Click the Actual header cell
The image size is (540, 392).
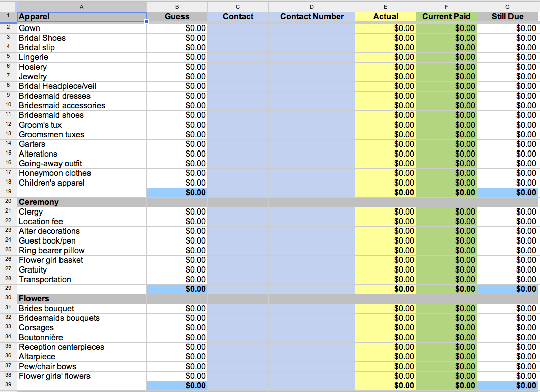click(x=385, y=17)
